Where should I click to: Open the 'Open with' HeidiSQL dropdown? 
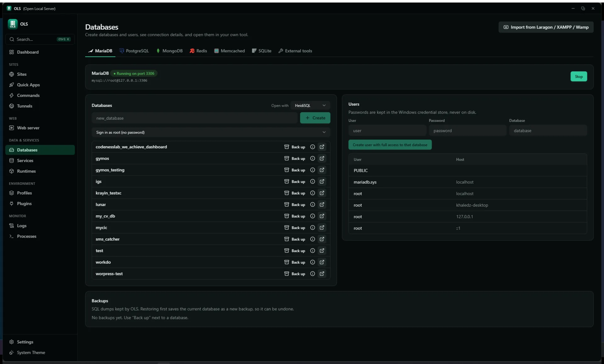click(310, 105)
